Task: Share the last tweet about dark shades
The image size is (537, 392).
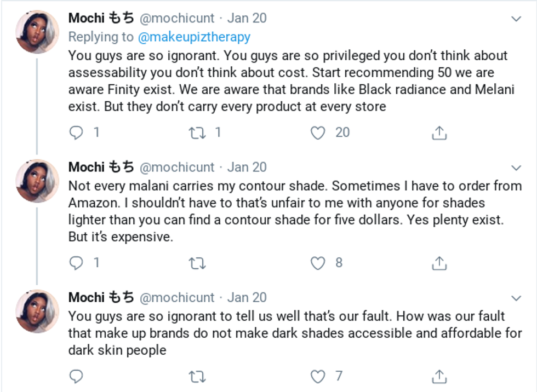Action: [x=439, y=377]
